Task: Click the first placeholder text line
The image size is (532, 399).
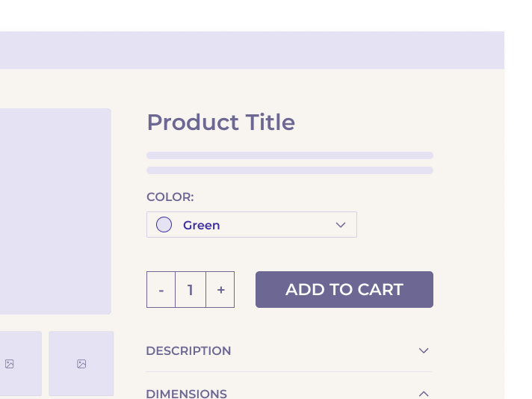Action: [x=289, y=155]
